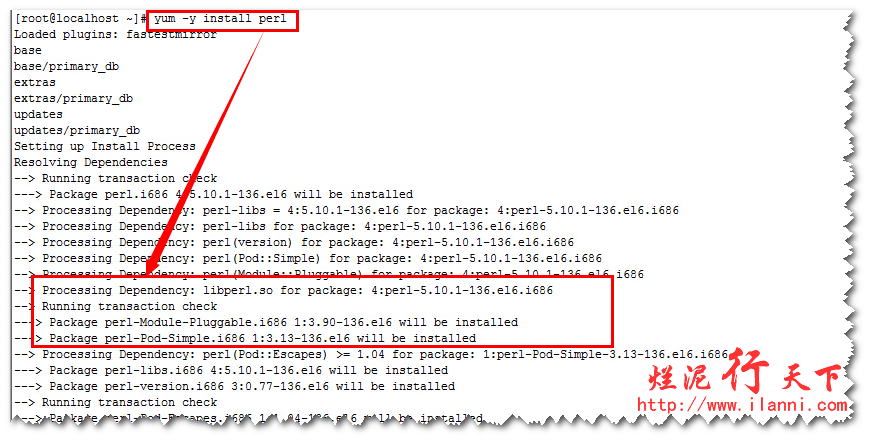Click the highlighted 'yum -y install perl' command
Screen dimensions: 872x442
pyautogui.click(x=220, y=19)
